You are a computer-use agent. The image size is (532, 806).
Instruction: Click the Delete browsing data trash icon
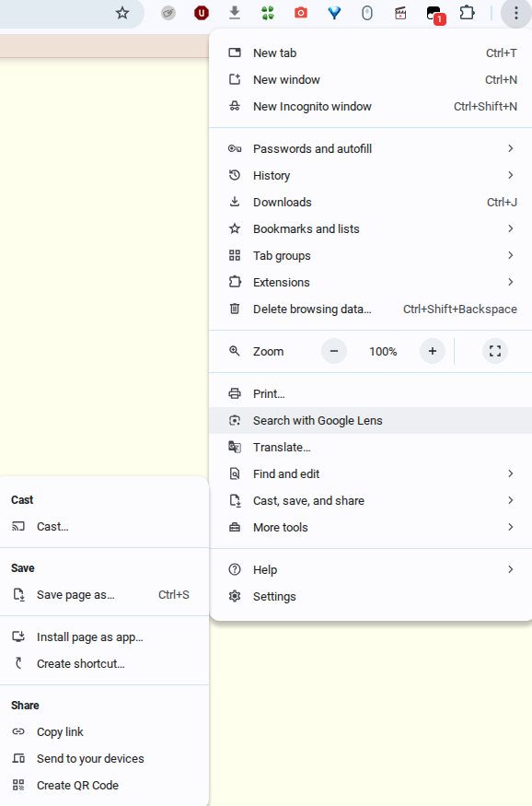(x=235, y=309)
